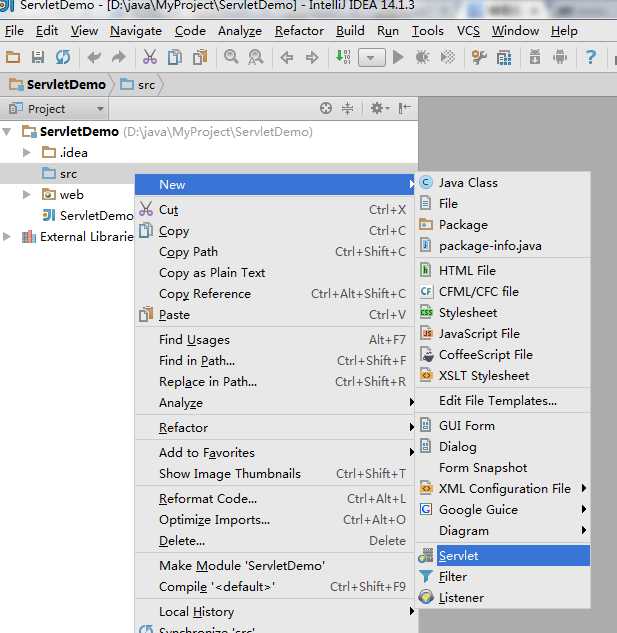The width and height of the screenshot is (617, 633).
Task: Click the Run with Coverage icon
Action: click(447, 57)
